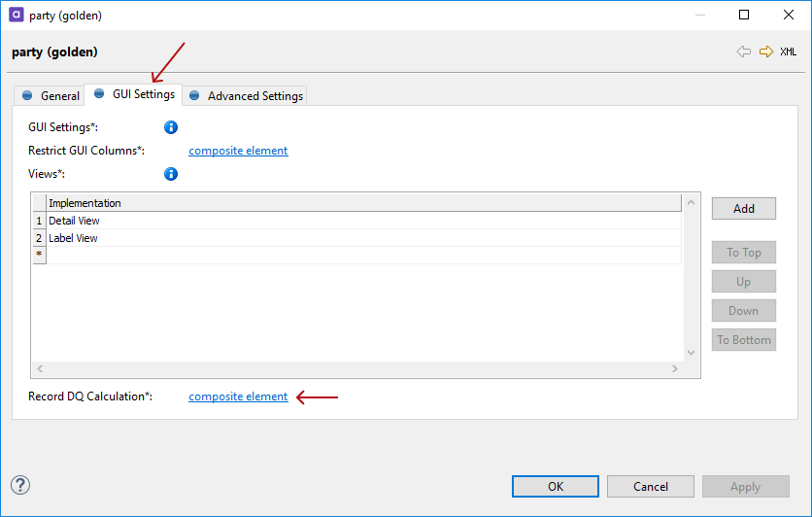Open Record DQ Calculation composite element link
The width and height of the screenshot is (812, 517).
pyautogui.click(x=238, y=396)
